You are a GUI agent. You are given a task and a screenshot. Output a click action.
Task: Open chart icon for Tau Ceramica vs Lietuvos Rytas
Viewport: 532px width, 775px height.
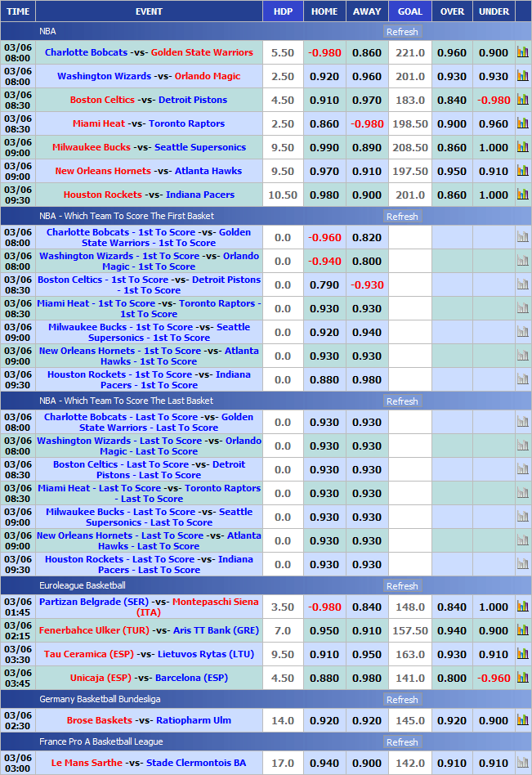523,654
